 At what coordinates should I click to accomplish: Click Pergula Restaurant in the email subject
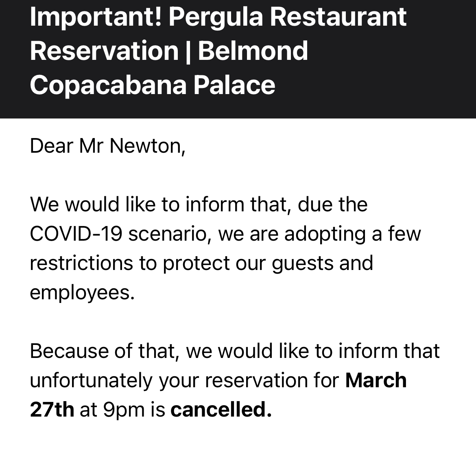coord(288,18)
